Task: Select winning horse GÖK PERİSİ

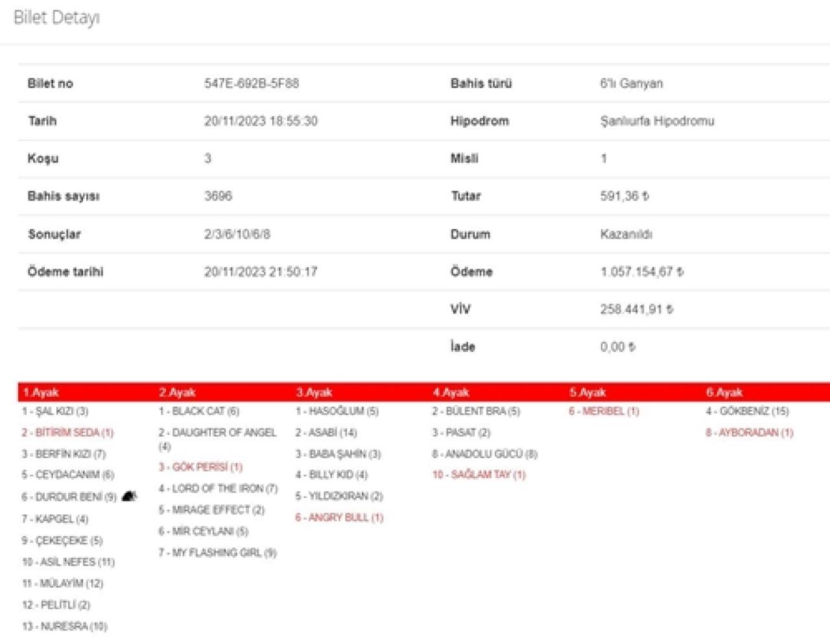Action: point(200,467)
